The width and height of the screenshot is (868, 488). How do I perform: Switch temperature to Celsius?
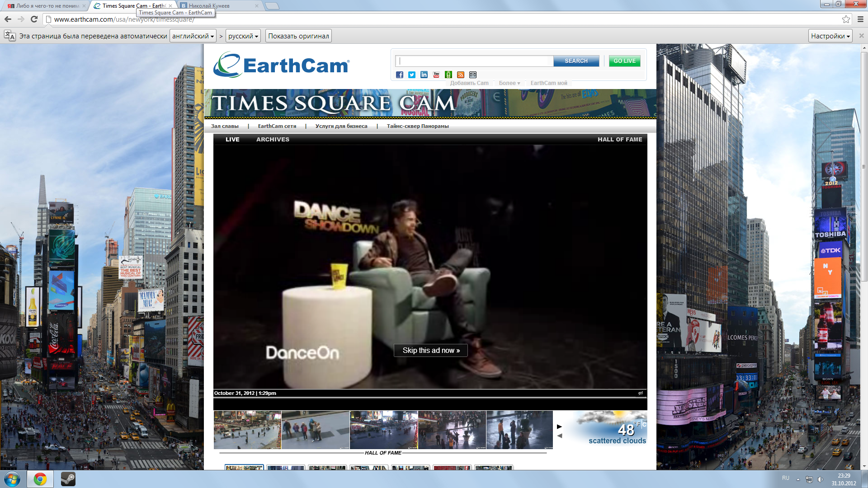pyautogui.click(x=644, y=424)
